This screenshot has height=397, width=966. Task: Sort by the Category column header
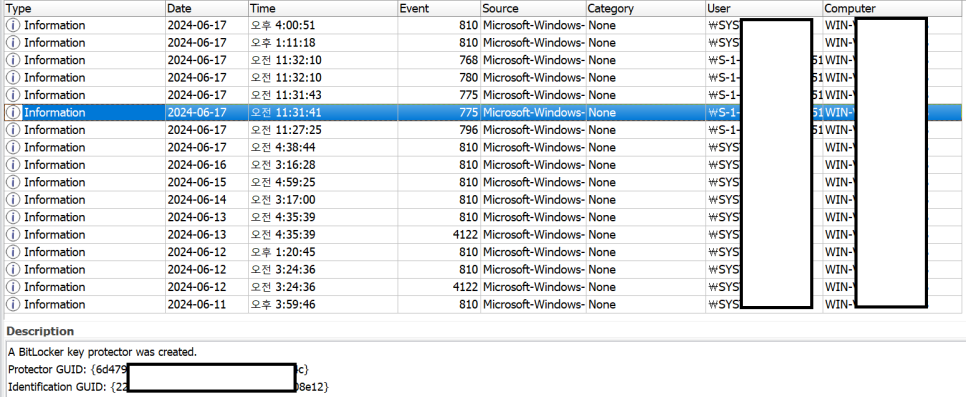pos(646,8)
